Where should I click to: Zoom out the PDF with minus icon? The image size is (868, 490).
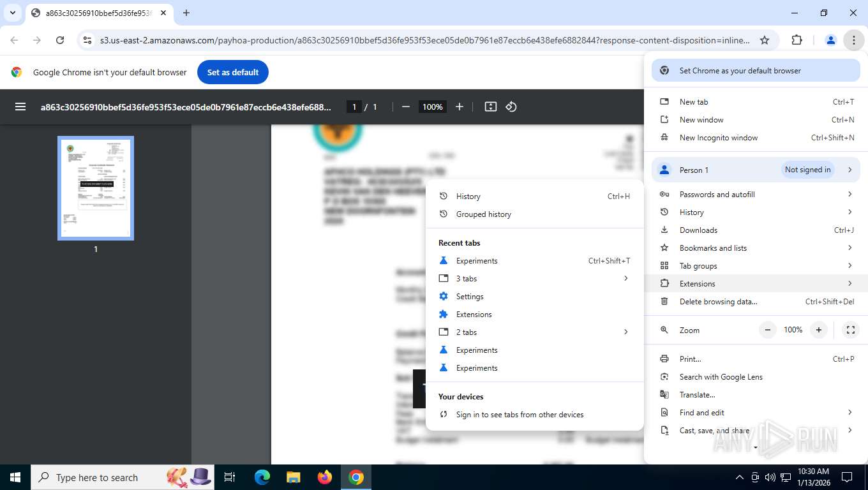click(x=406, y=107)
